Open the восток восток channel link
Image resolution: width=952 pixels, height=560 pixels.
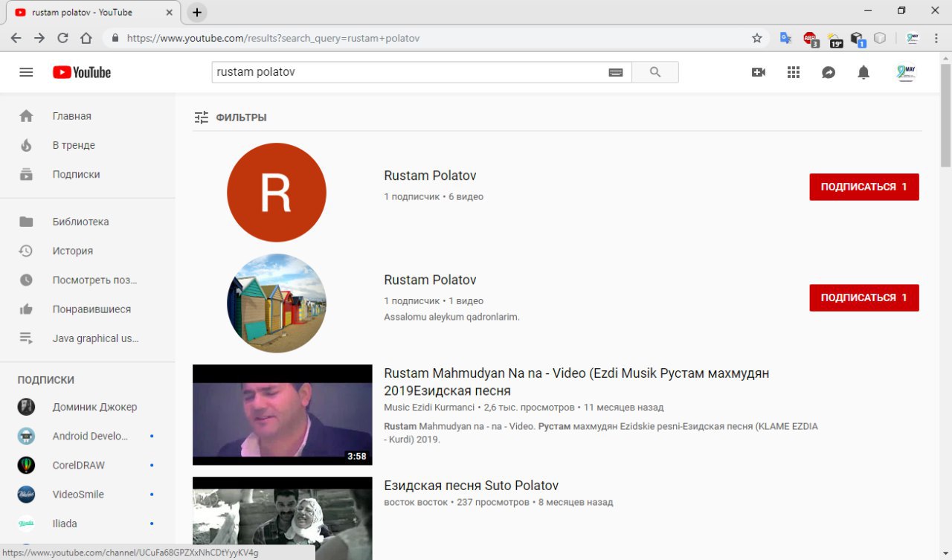point(416,502)
